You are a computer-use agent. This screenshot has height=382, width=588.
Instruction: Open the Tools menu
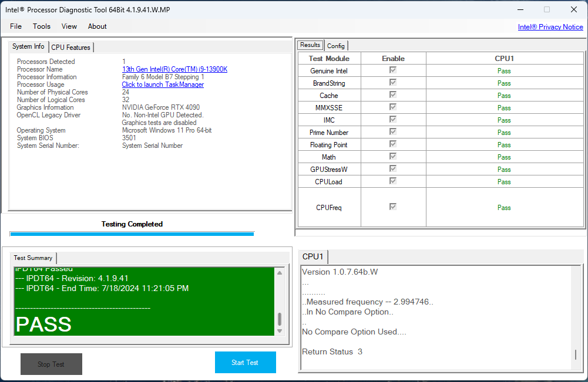click(42, 26)
